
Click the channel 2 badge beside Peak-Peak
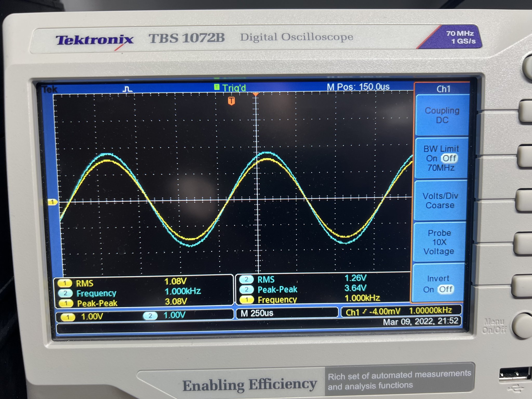[246, 289]
